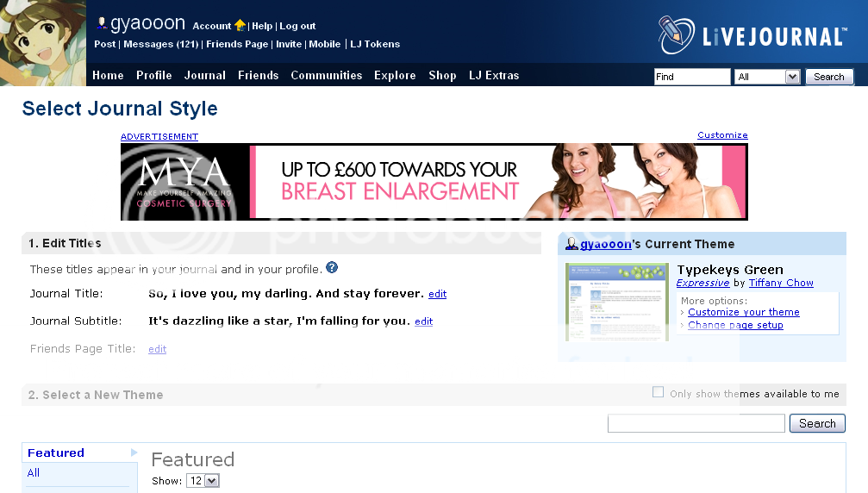This screenshot has height=493, width=868.
Task: Click the help question mark icon
Action: coord(332,268)
